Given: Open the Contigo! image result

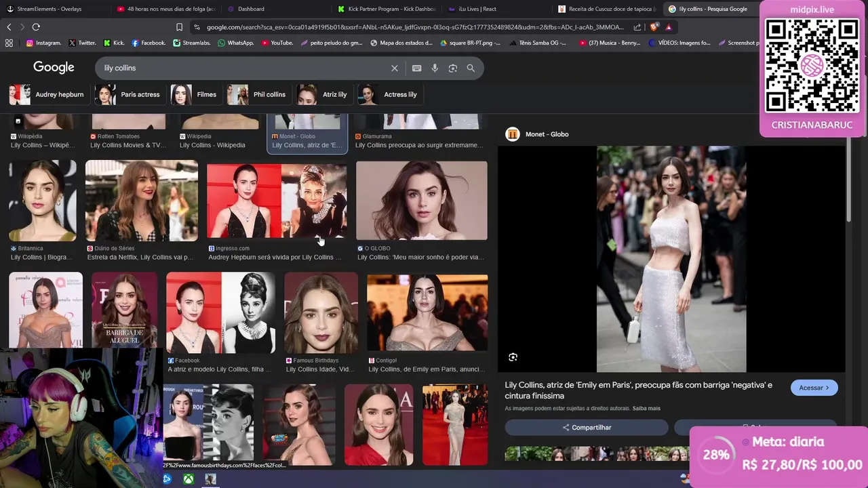Looking at the screenshot, I should click(x=427, y=312).
